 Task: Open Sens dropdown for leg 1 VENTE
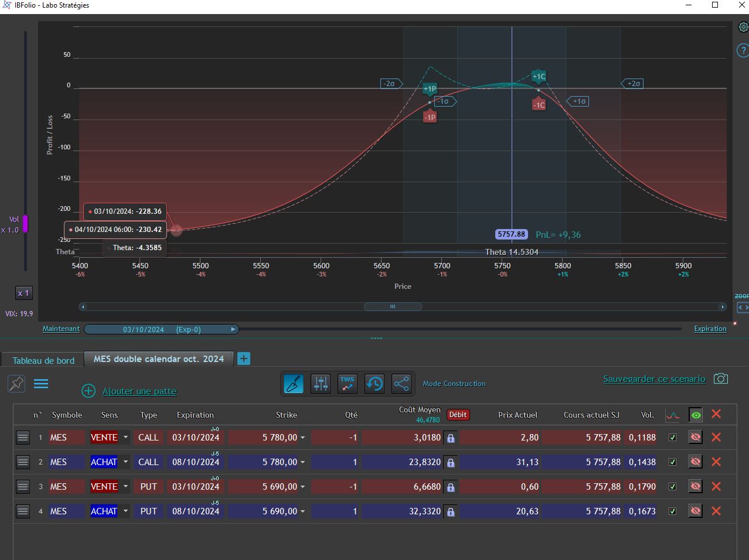(x=125, y=437)
